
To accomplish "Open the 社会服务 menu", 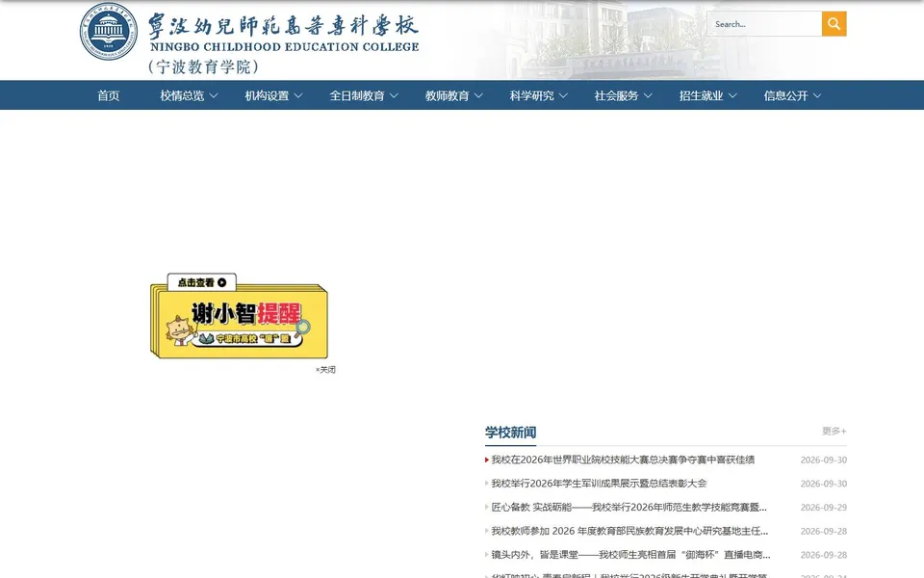I will click(x=616, y=95).
